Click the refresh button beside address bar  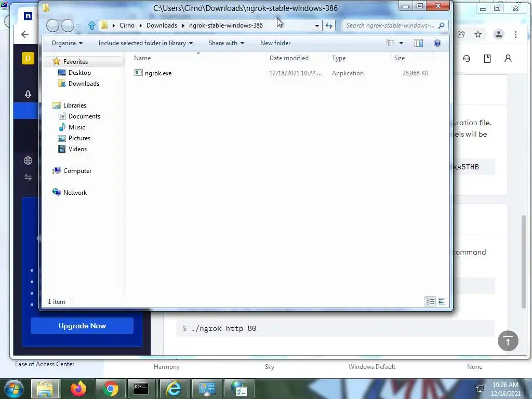tap(329, 25)
